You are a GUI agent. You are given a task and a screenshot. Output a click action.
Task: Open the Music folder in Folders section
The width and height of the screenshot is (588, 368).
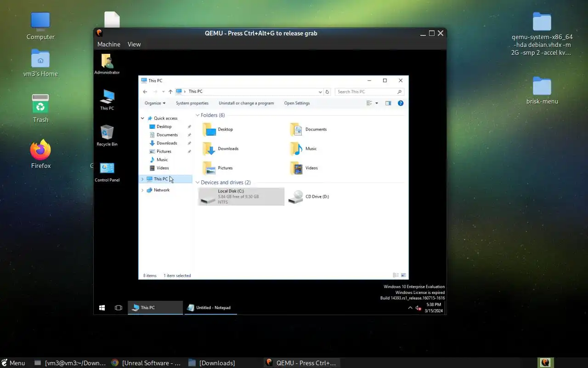304,149
